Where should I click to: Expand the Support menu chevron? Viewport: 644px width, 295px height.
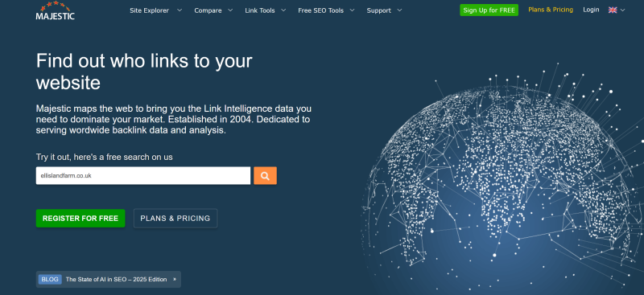[x=399, y=10]
